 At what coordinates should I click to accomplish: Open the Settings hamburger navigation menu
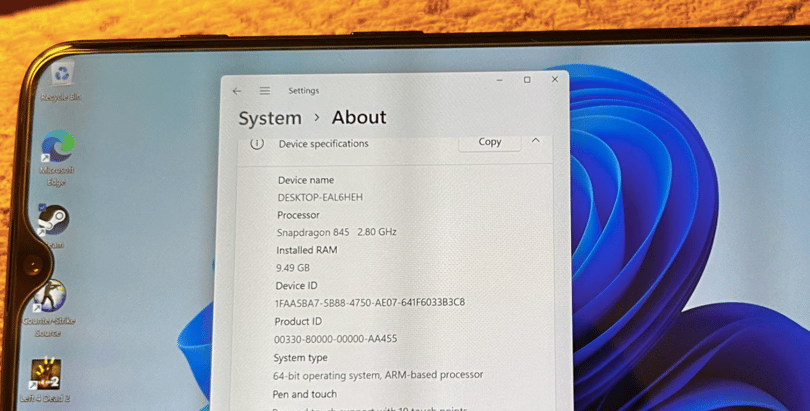coord(264,91)
